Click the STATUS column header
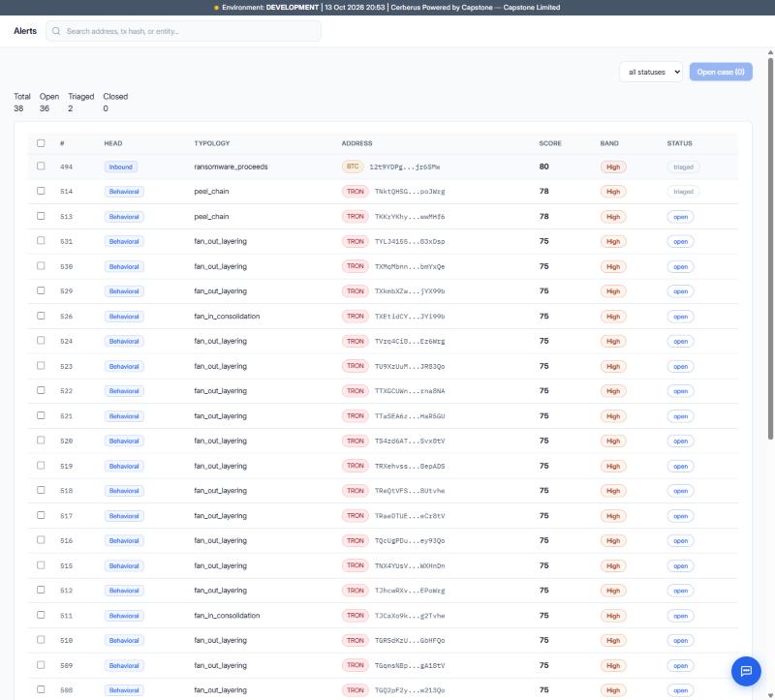 pyautogui.click(x=680, y=143)
